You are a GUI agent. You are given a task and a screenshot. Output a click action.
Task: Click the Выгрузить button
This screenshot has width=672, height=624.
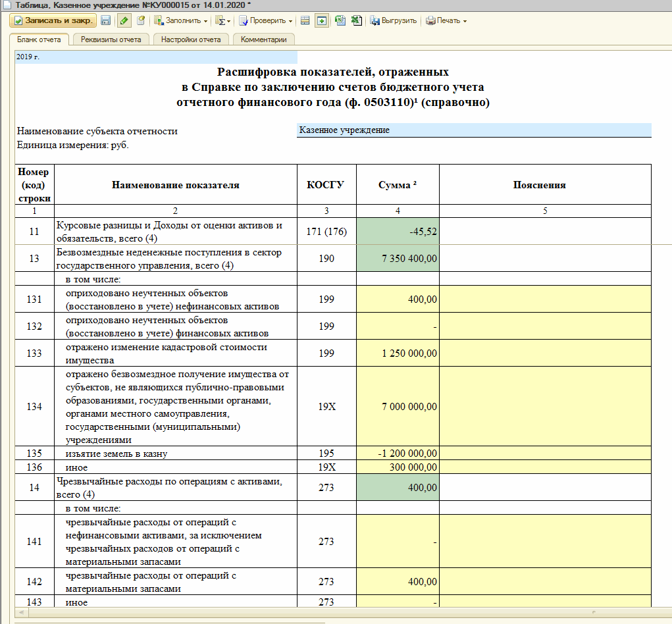(394, 20)
